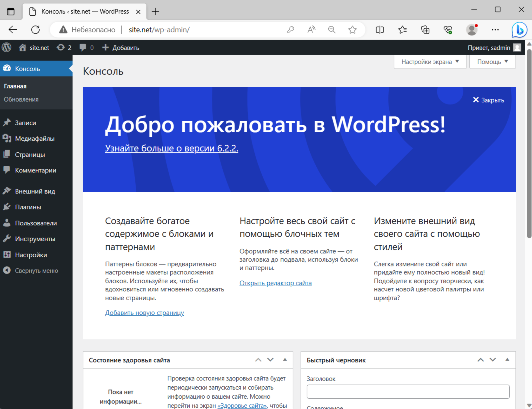Click the Пока нет информации… text

[121, 397]
